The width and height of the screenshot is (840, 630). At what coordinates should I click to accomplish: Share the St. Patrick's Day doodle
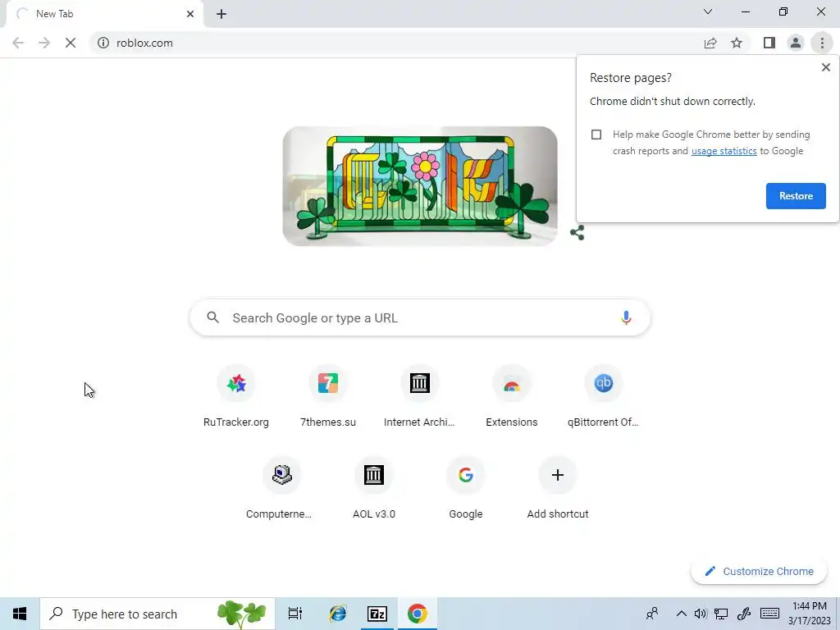click(577, 232)
